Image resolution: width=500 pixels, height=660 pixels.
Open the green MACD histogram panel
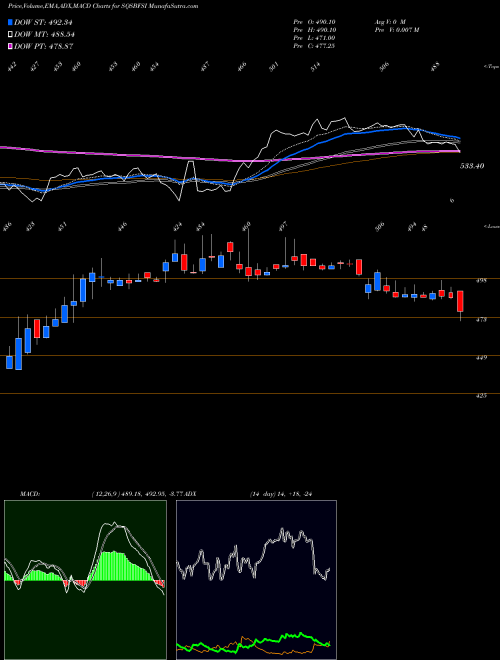[85, 580]
